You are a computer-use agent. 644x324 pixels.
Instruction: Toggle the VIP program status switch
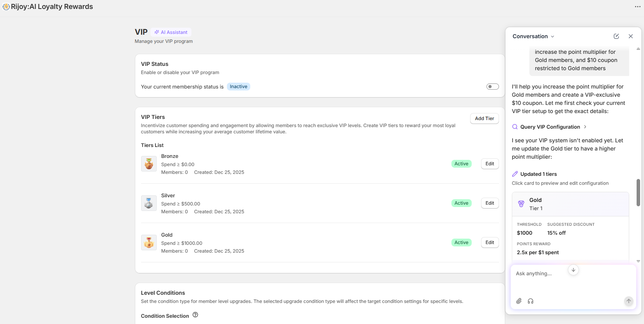pos(493,87)
